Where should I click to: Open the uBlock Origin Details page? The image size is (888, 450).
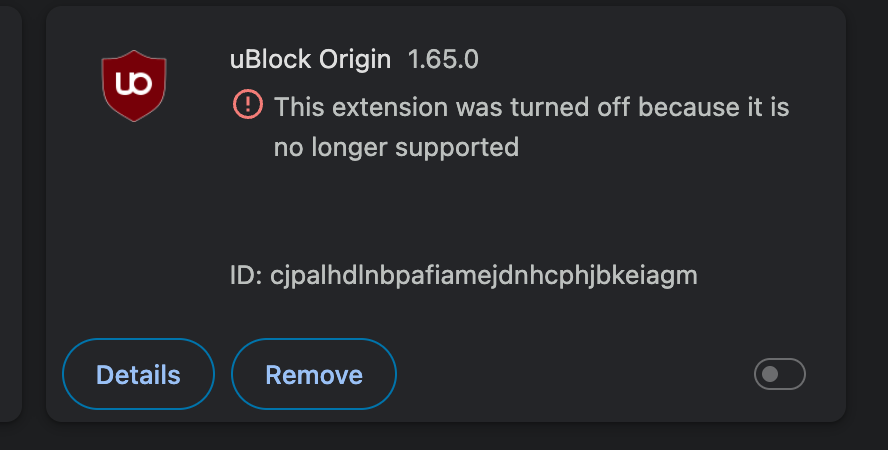tap(138, 374)
